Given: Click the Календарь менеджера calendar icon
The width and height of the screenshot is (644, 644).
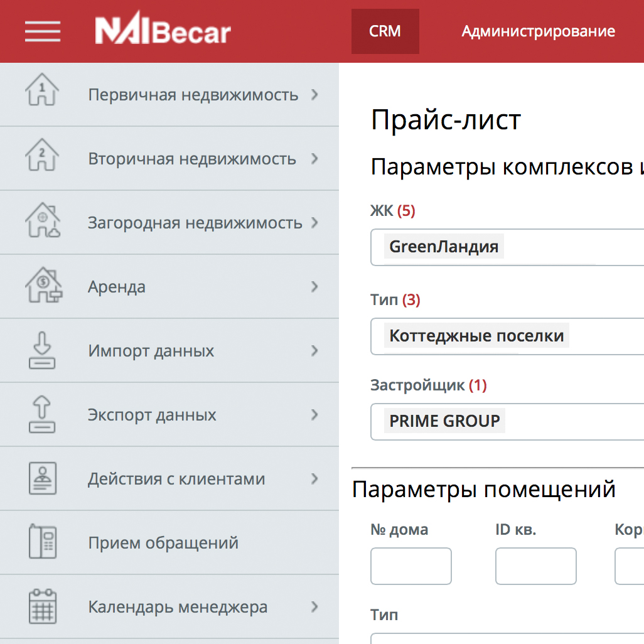Looking at the screenshot, I should click(x=43, y=606).
